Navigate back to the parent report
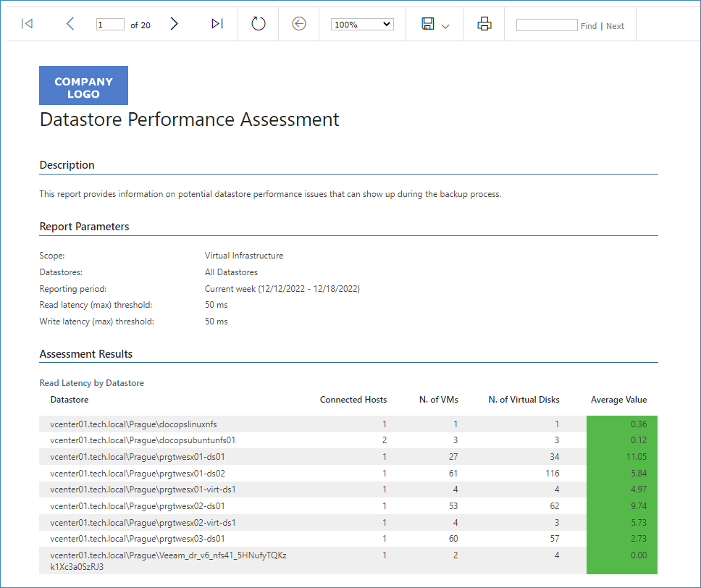This screenshot has width=701, height=588. [x=299, y=24]
